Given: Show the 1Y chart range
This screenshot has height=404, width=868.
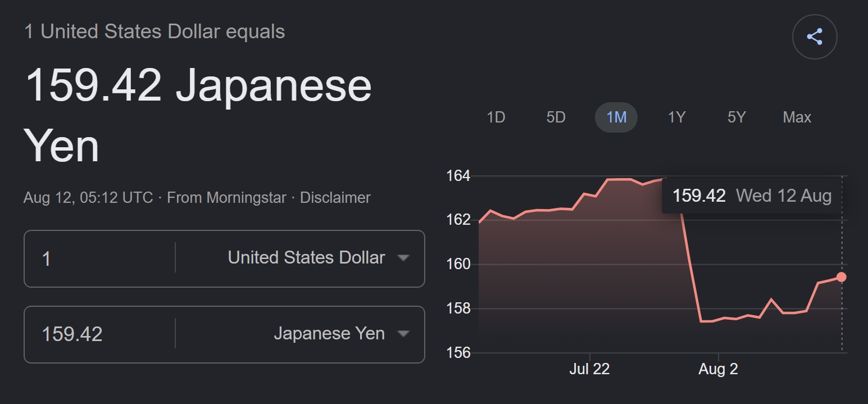Looking at the screenshot, I should click(676, 117).
